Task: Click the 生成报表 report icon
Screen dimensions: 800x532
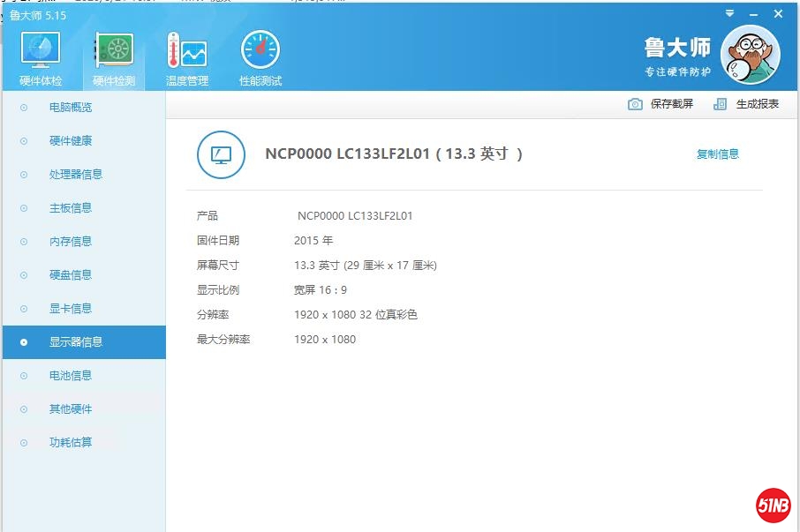Action: click(x=720, y=104)
